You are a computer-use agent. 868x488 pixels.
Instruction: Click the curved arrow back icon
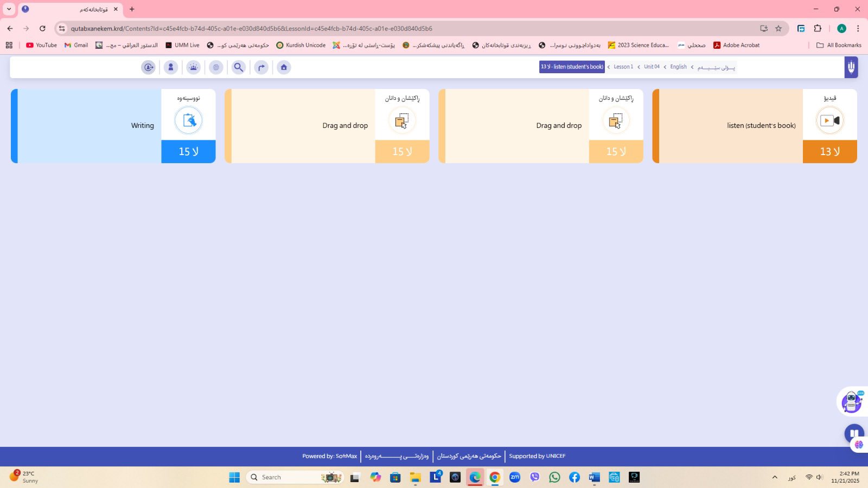point(261,67)
